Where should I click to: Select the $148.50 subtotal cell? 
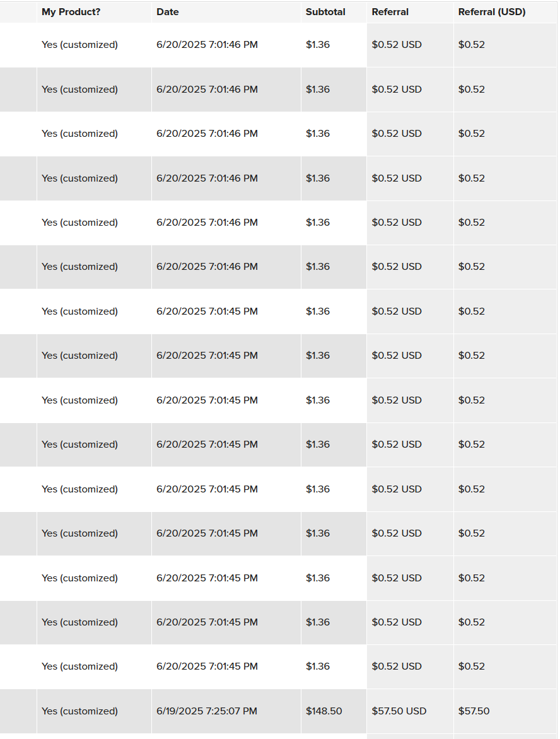pos(324,711)
